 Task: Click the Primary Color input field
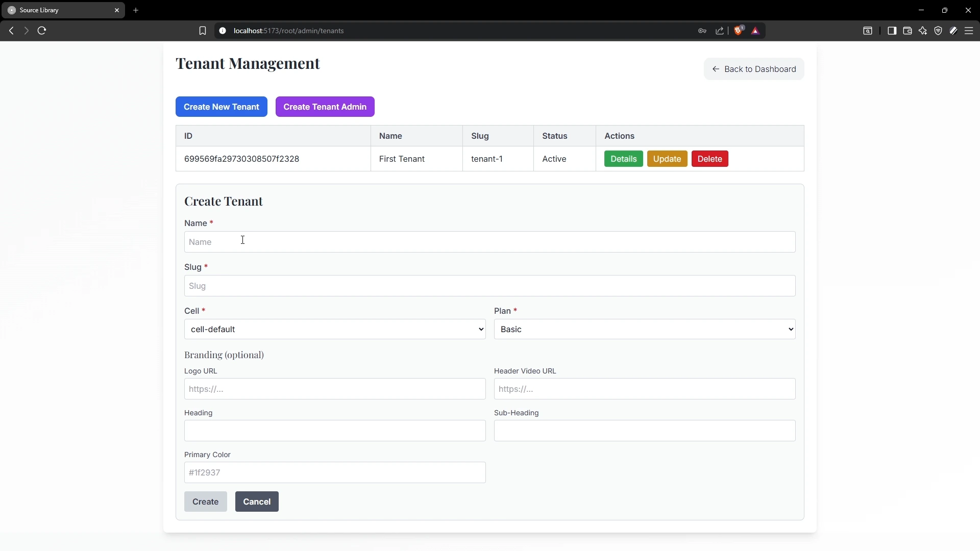[334, 472]
